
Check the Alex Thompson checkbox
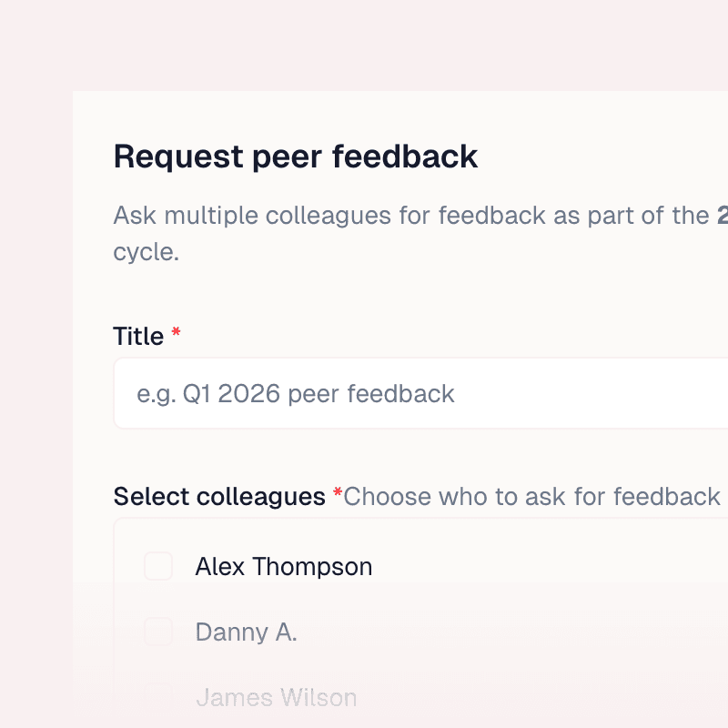pos(157,566)
